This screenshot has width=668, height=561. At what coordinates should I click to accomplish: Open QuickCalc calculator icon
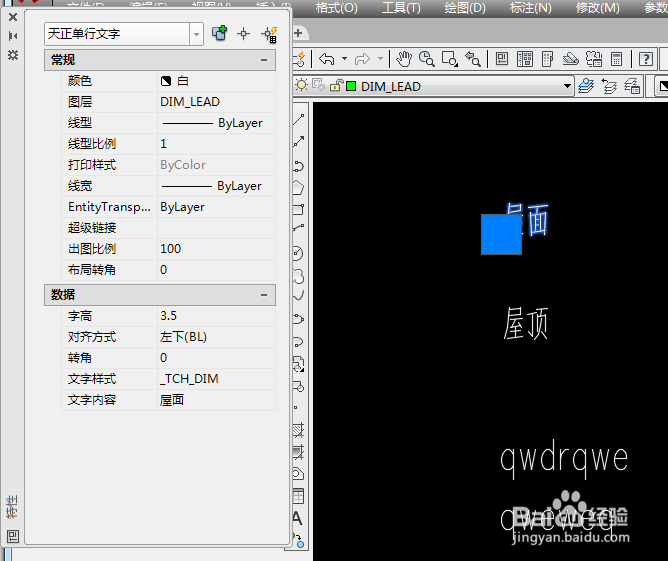coord(616,59)
